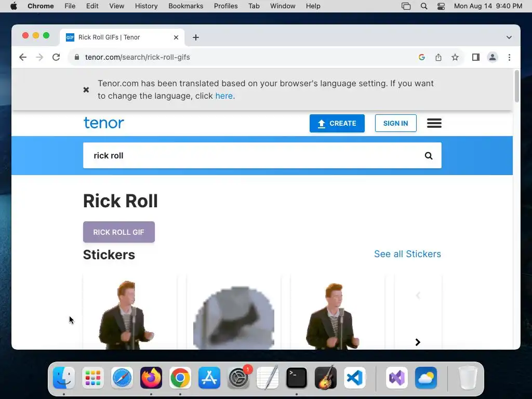The height and width of the screenshot is (399, 532).
Task: Open the Chrome profile avatar
Action: [493, 57]
